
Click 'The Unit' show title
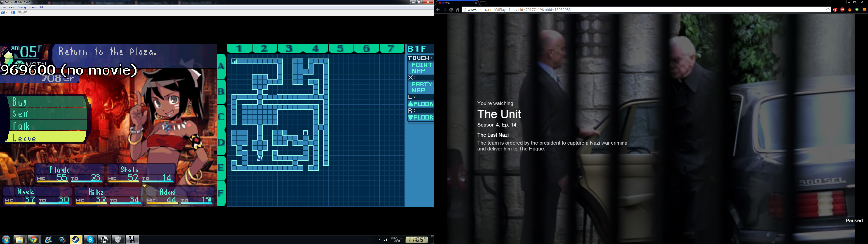[499, 114]
